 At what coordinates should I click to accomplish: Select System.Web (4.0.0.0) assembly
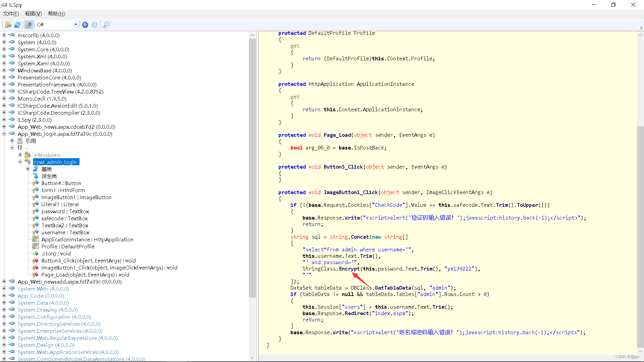tap(43, 289)
